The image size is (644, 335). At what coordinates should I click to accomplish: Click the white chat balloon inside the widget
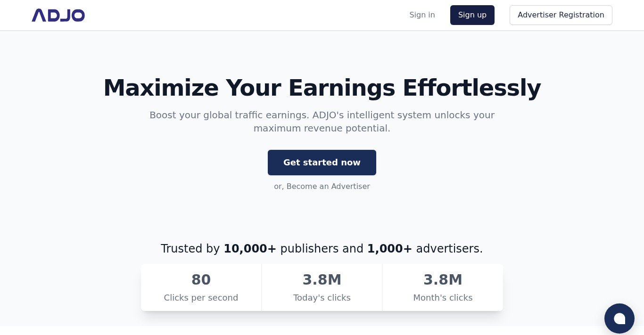pos(619,318)
